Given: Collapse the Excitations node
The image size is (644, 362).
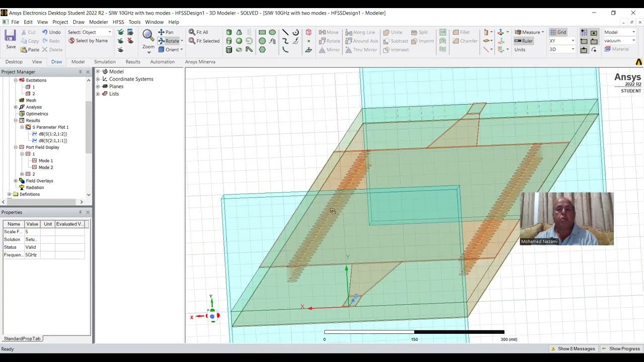Looking at the screenshot, I should tap(16, 80).
